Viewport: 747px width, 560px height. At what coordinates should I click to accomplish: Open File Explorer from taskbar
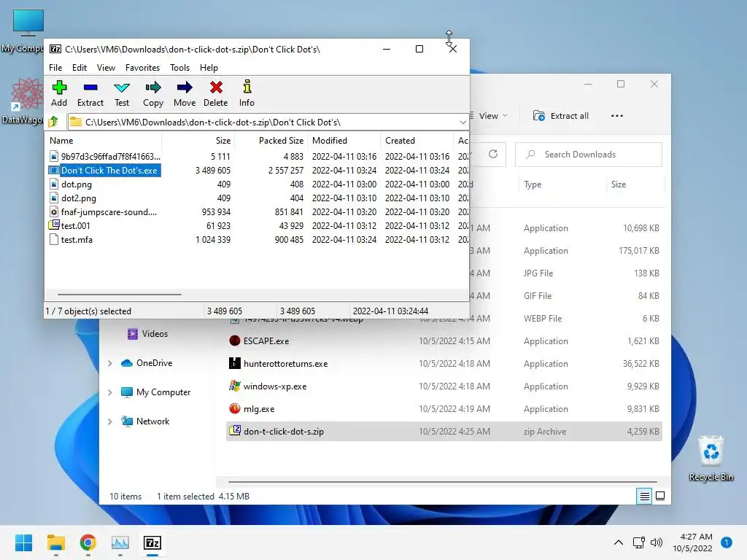tap(55, 542)
